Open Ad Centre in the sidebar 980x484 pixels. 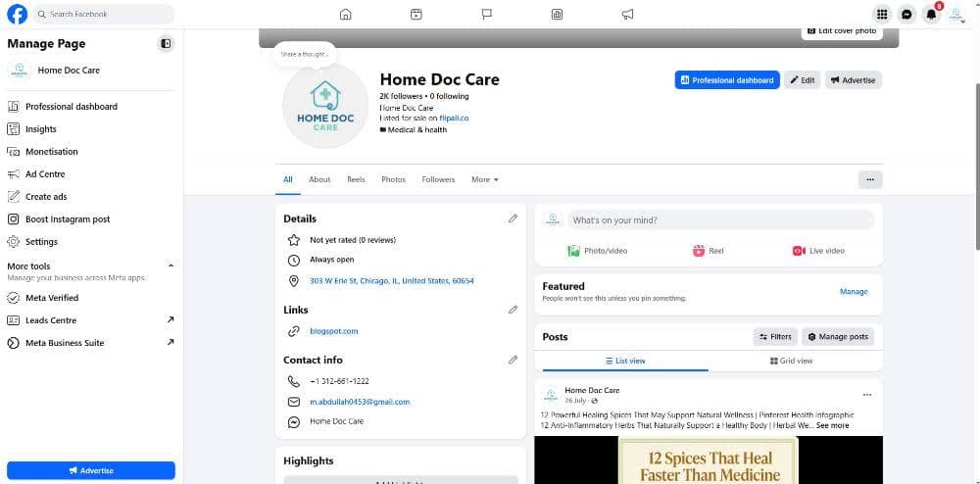tap(45, 174)
